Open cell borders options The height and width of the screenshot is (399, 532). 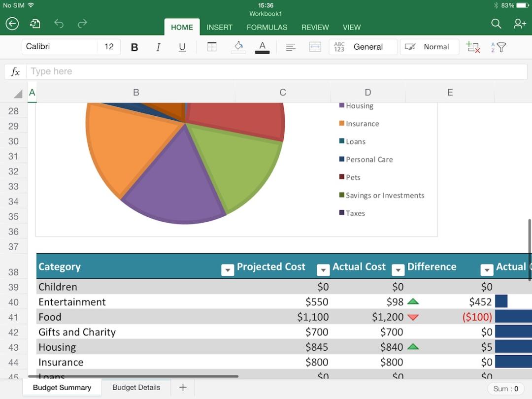tap(212, 47)
